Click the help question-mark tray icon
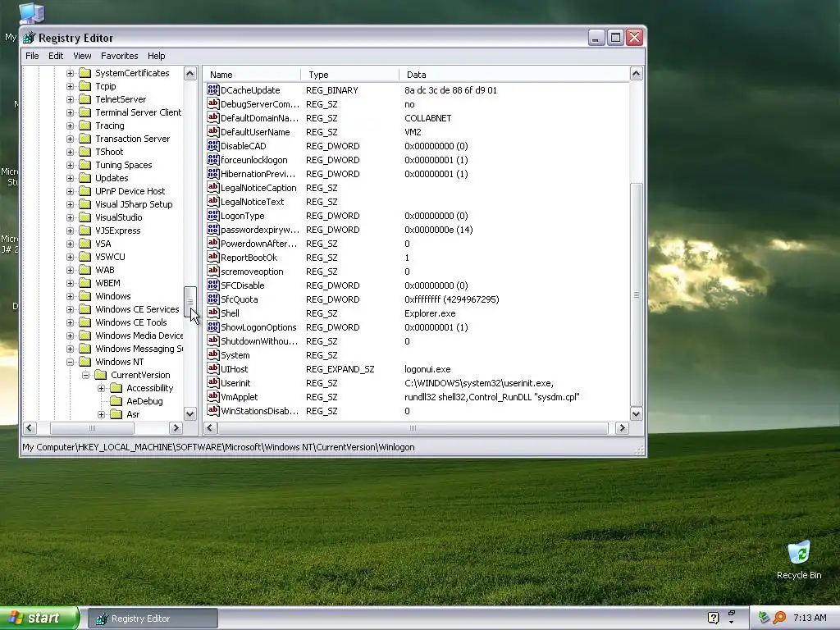This screenshot has width=840, height=630. (713, 618)
